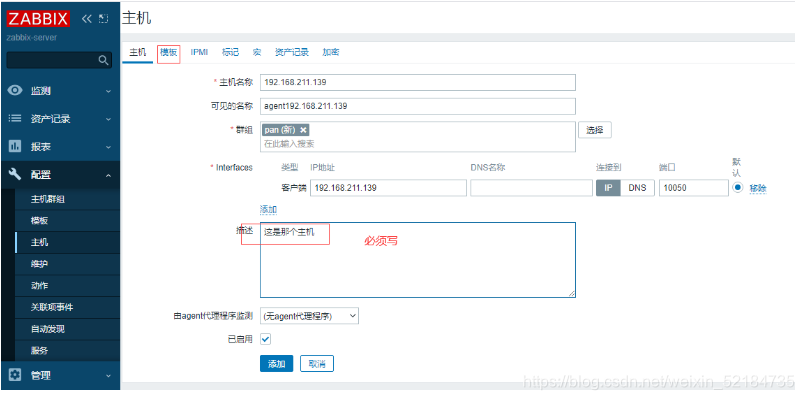
Task: Click the 移除 interface link
Action: click(758, 188)
